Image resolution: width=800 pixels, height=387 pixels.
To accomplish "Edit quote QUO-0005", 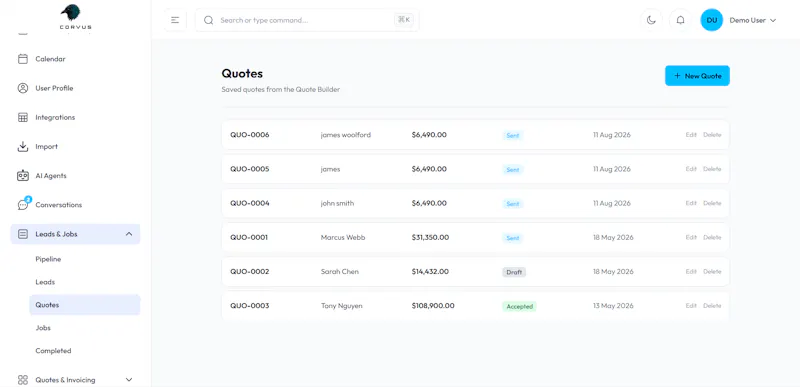I will coord(691,169).
